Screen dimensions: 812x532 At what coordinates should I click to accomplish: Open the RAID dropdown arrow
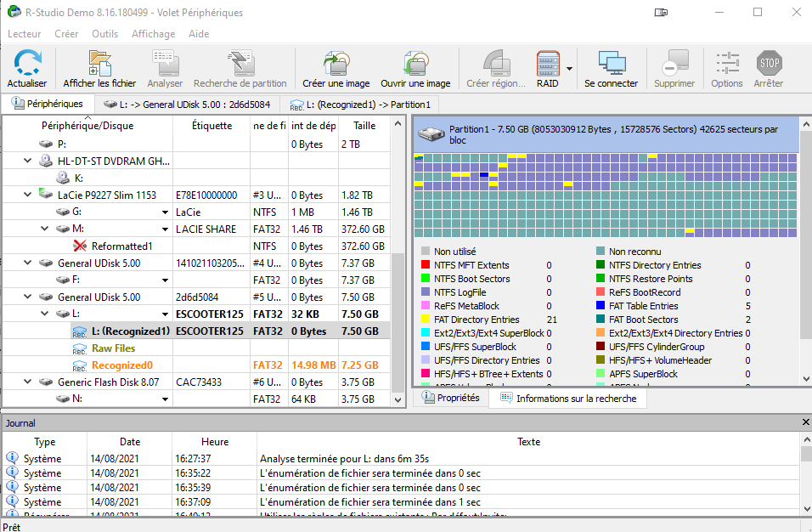[570, 68]
